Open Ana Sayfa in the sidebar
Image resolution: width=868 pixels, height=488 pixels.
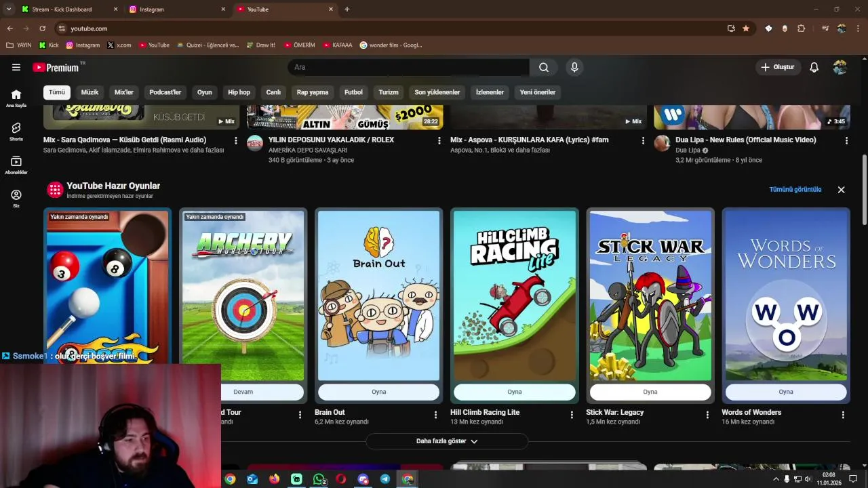[x=16, y=98]
